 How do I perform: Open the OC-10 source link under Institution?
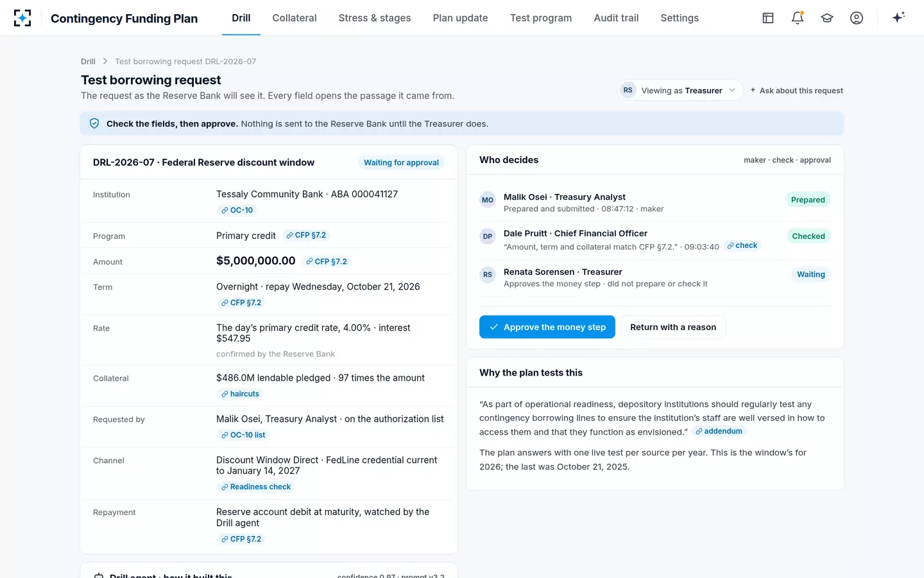237,210
